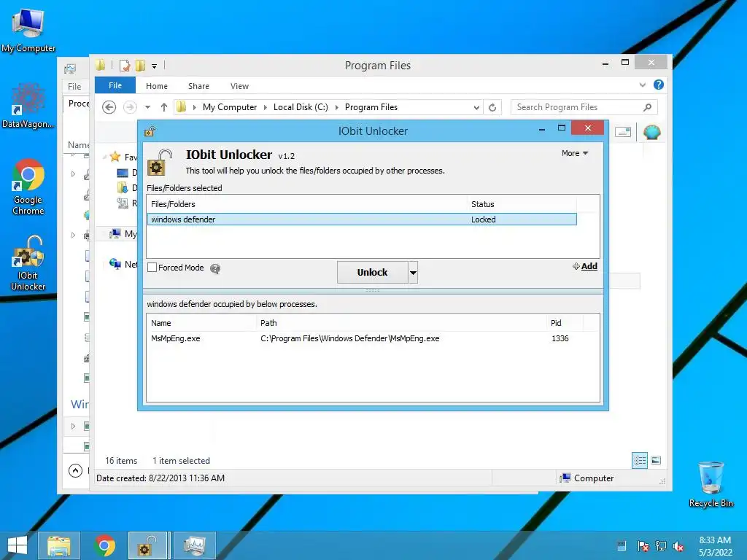Viewport: 747px width, 560px height.
Task: Click the Pid value 1336
Action: [560, 338]
